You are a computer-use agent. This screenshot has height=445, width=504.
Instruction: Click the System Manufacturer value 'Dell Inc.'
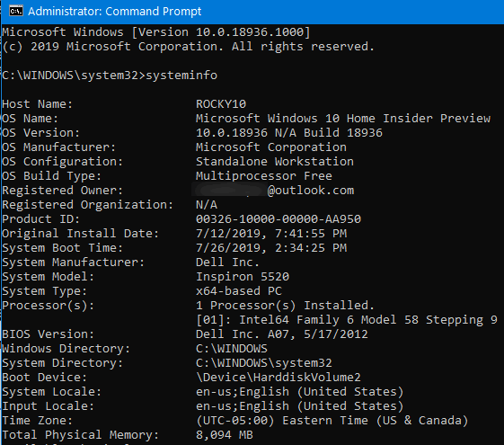point(227,263)
